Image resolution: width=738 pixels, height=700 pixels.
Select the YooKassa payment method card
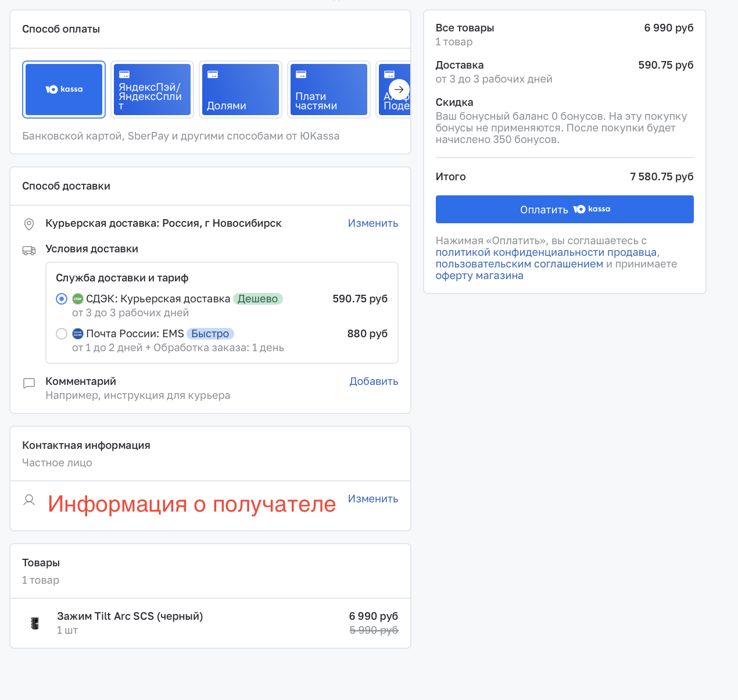point(64,90)
